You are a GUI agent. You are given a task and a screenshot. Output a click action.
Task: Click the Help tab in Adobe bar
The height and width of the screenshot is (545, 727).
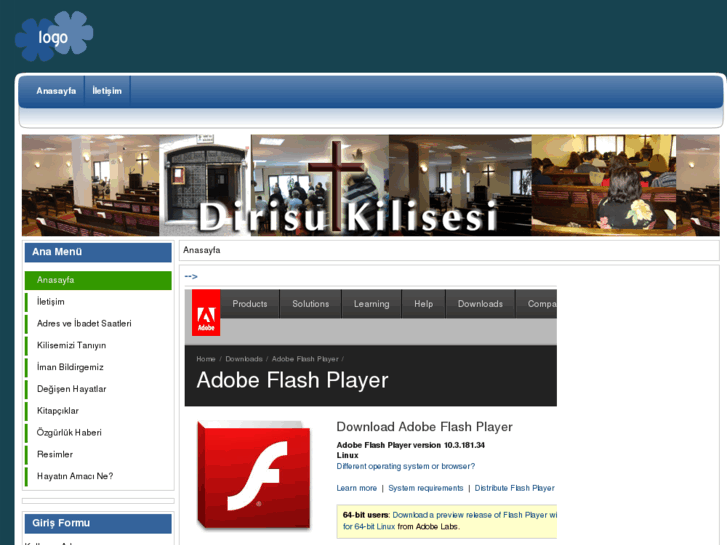[x=423, y=304]
